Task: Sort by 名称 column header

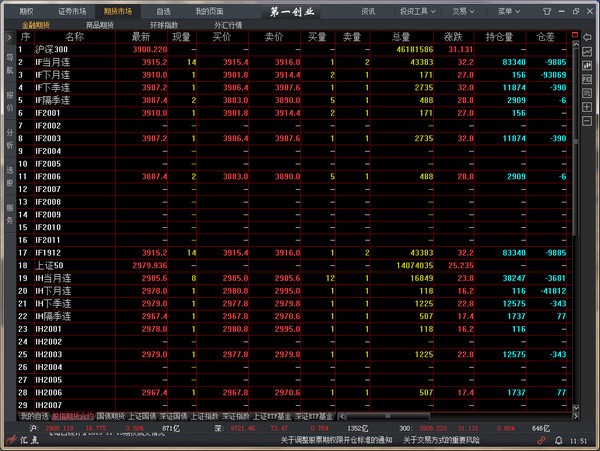Action: pyautogui.click(x=74, y=37)
